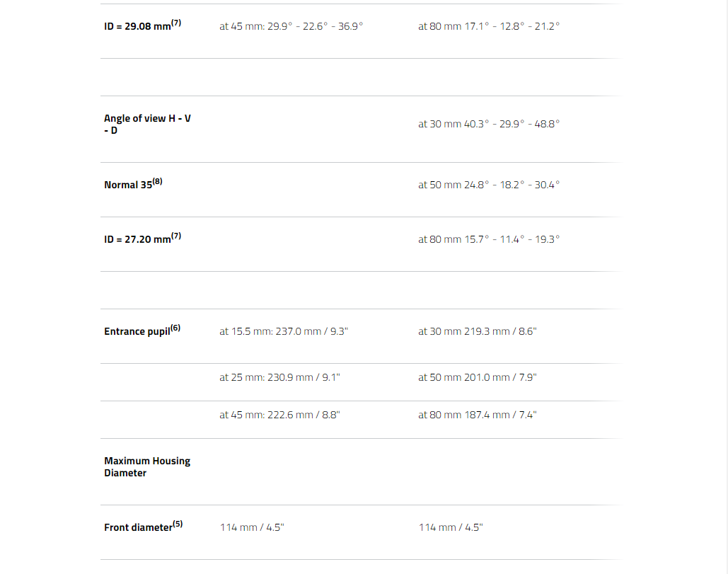Click the "ID = 29.08 mm" row label

coord(137,28)
